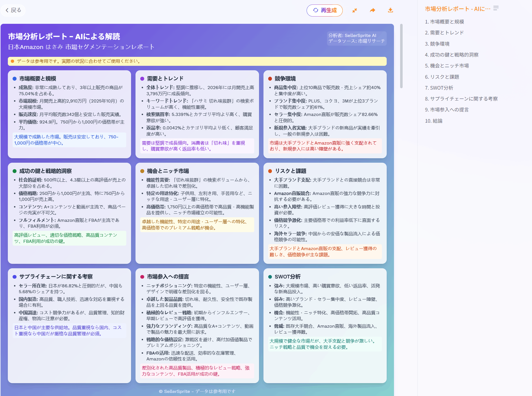
Task: Click the 市場概要と規模 card heading
Action: 38,79
